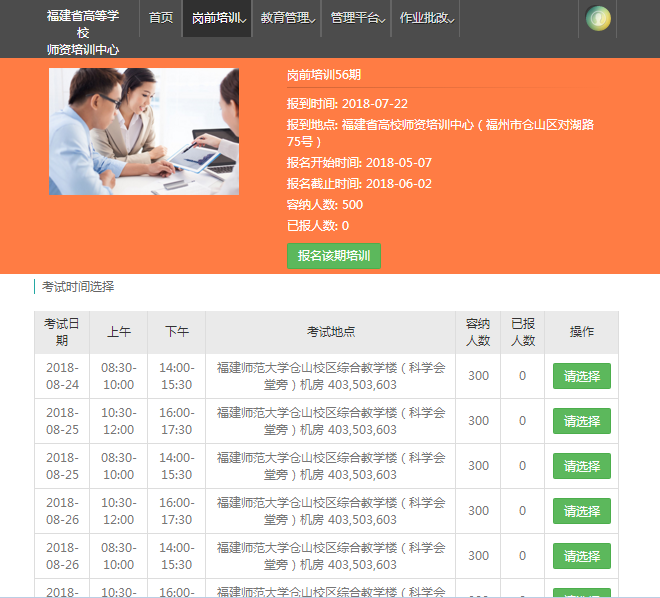The height and width of the screenshot is (598, 660).
Task: Click the 岗前培训56期 title text
Action: click(323, 75)
